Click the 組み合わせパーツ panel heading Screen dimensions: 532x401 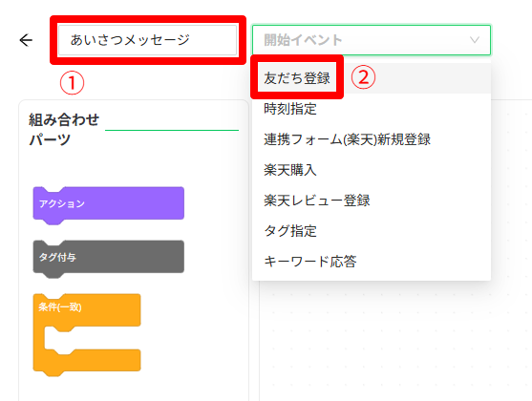click(x=64, y=129)
